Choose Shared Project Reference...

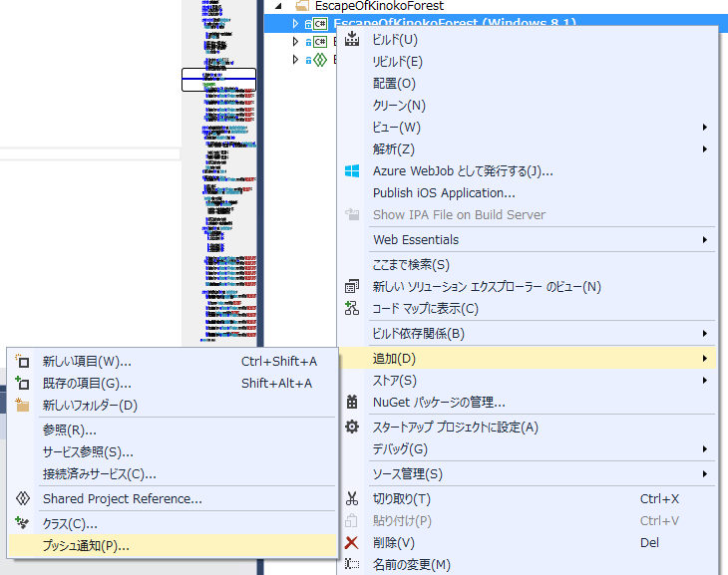[173, 498]
